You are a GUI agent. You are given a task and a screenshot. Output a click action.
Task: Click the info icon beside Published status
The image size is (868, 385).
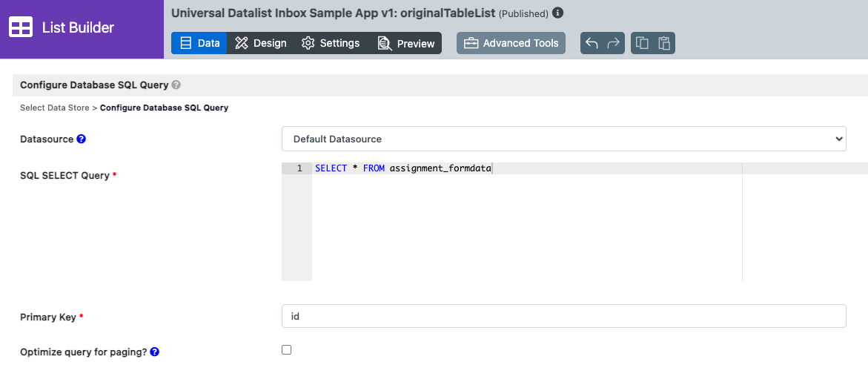click(558, 13)
